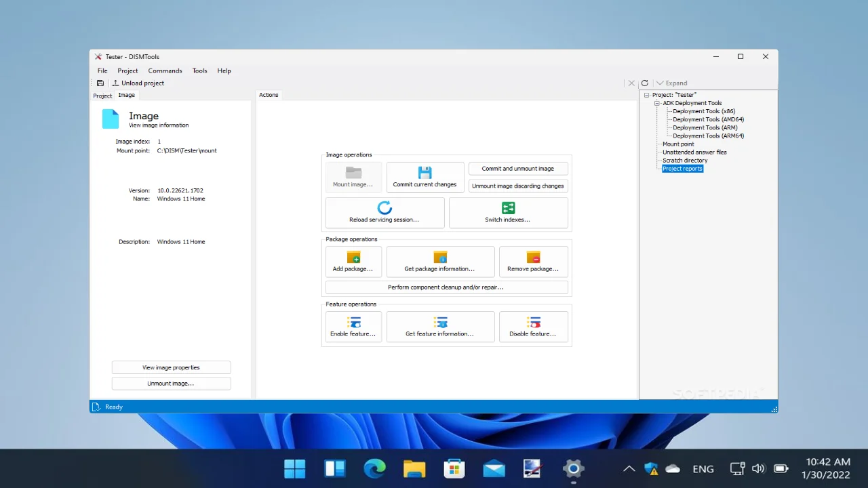
Task: Click Commit and unmount image
Action: [518, 169]
